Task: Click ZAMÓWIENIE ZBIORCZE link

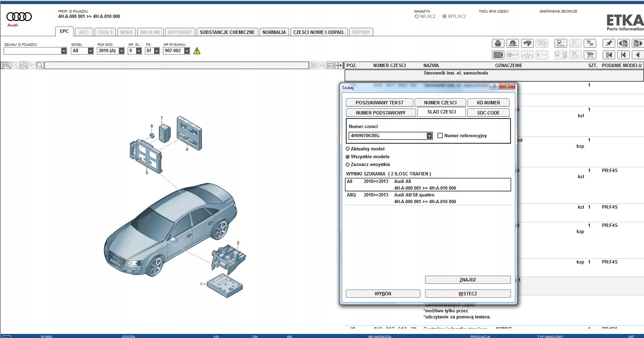Action: click(558, 11)
